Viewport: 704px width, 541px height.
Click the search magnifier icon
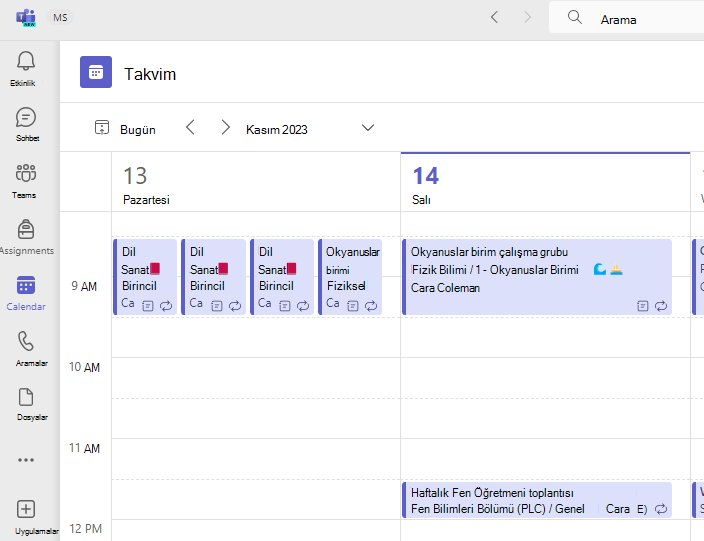click(x=575, y=18)
